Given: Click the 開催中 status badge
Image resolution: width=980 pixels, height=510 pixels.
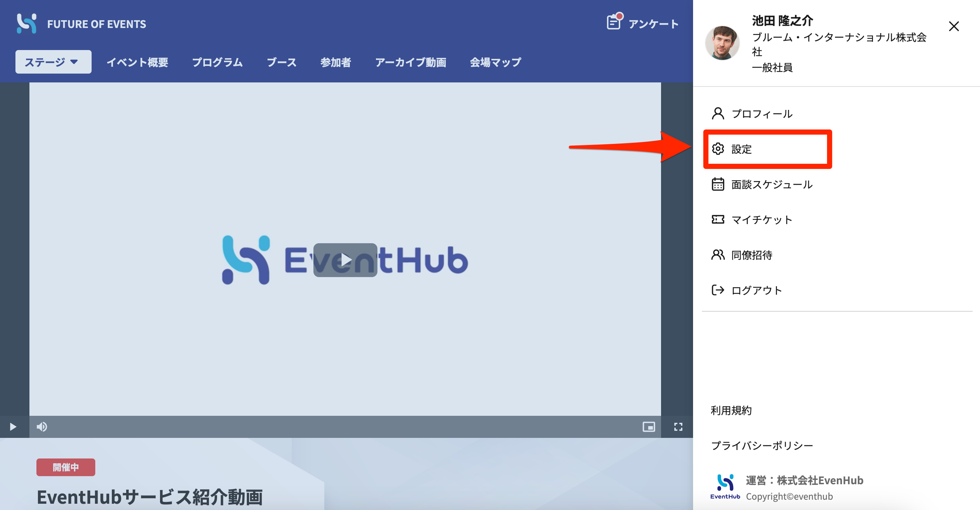Looking at the screenshot, I should 66,467.
